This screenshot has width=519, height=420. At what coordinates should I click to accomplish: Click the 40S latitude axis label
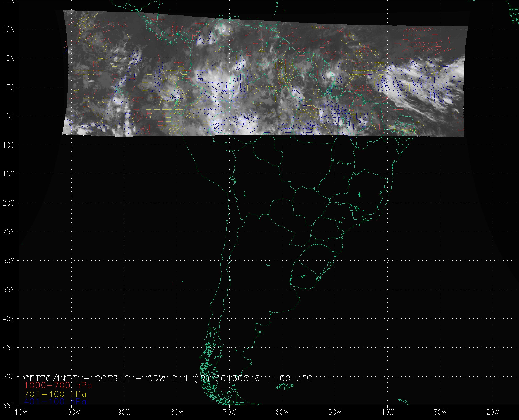tap(9, 319)
